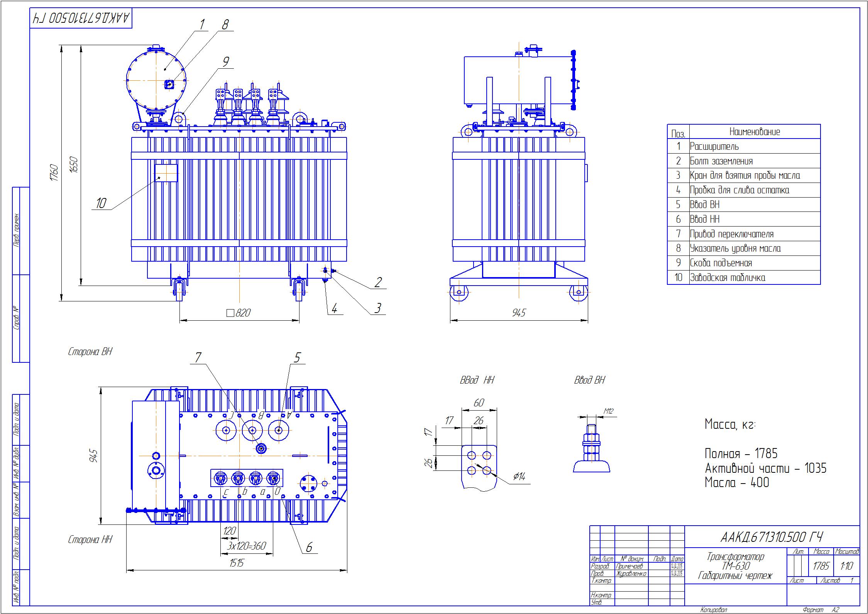
Task: Click callout number "10" pointing to the nameplate
Action: pos(101,203)
